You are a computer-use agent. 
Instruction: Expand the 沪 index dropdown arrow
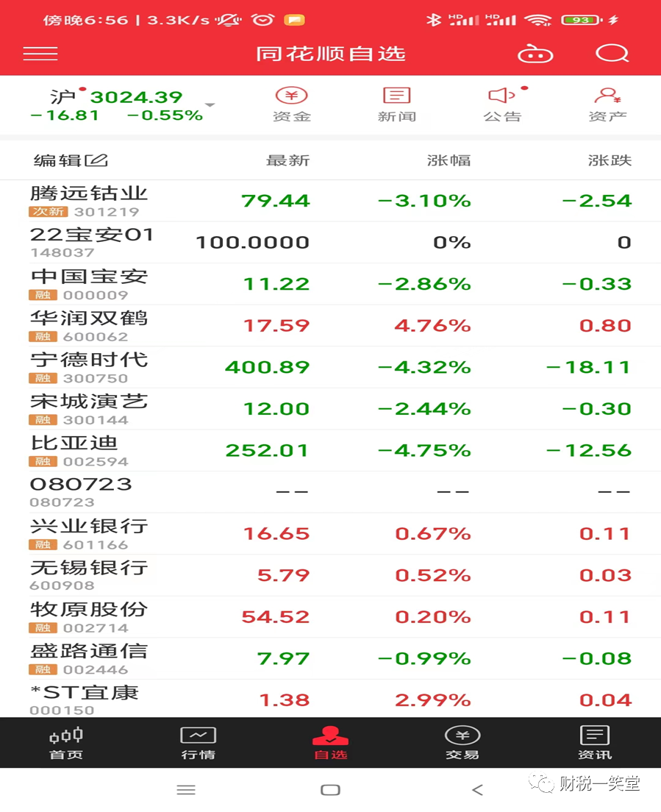210,105
